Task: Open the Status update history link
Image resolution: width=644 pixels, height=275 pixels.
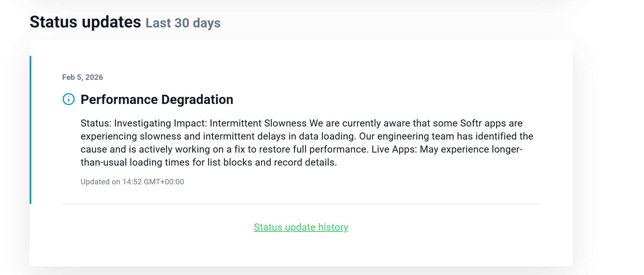Action: click(x=301, y=227)
